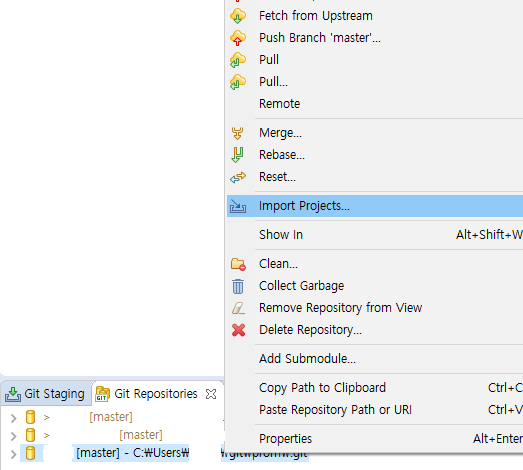Image resolution: width=523 pixels, height=470 pixels.
Task: Choose Remove Repository from View
Action: [x=375, y=308]
